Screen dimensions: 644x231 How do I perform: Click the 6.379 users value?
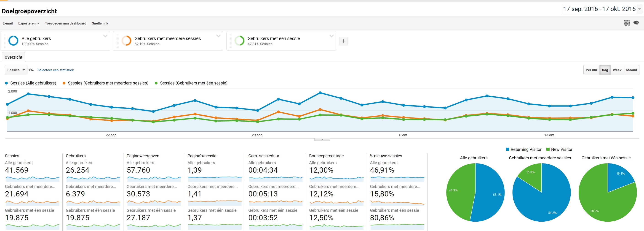pos(75,194)
